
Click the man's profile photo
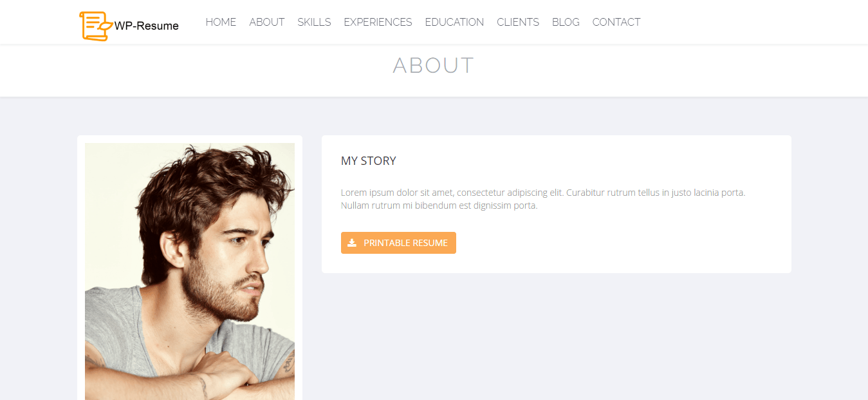click(x=190, y=271)
